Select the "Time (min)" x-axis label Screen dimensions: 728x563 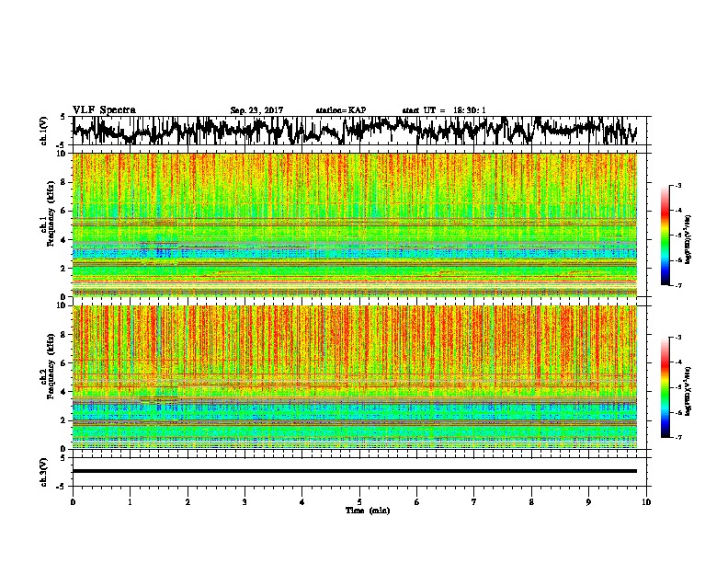[x=368, y=511]
